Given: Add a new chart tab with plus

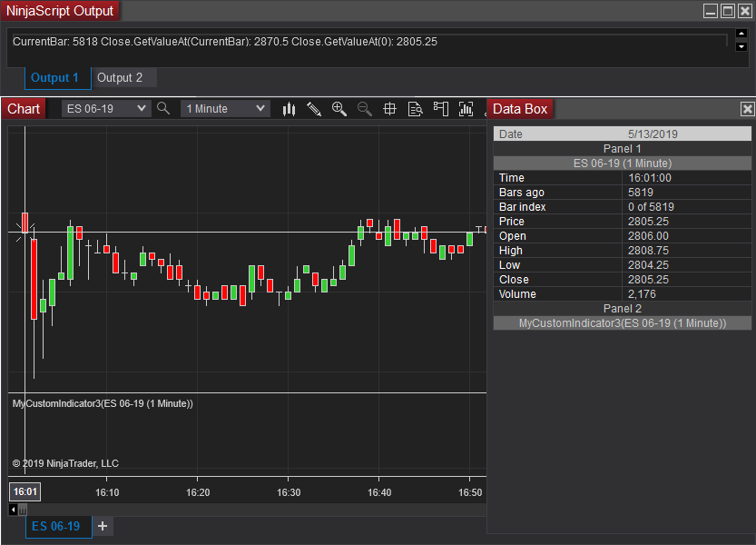Looking at the screenshot, I should tap(103, 526).
